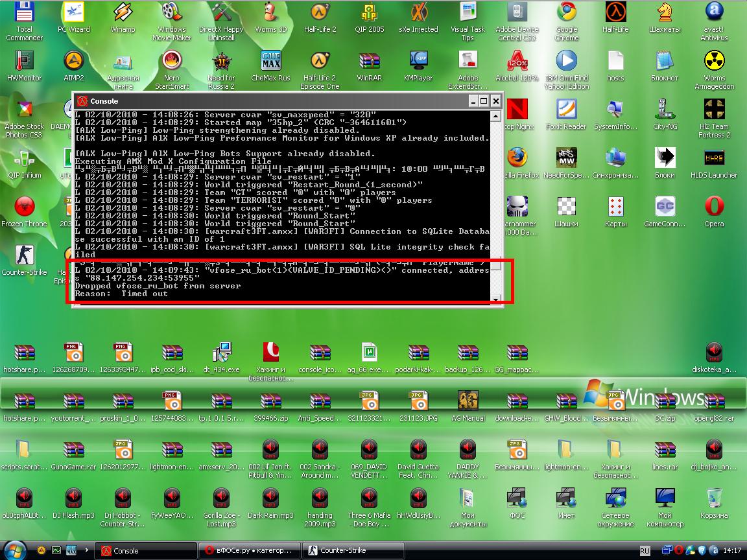
Task: Click the Console window title bar icon
Action: point(82,101)
